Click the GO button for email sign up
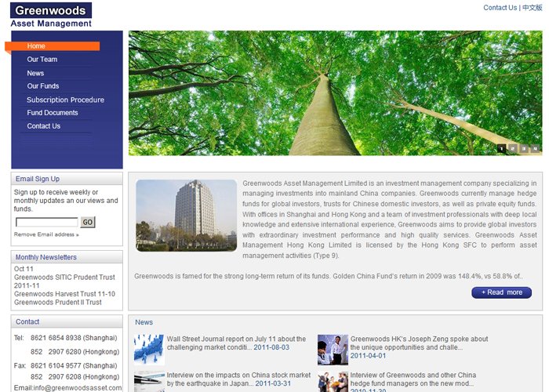 [88, 222]
